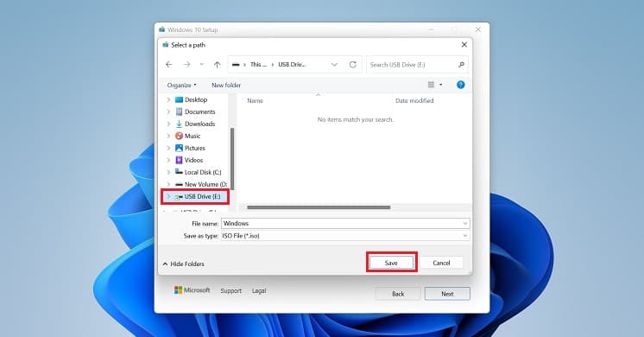Go forward with the right arrow
The height and width of the screenshot is (337, 644).
pyautogui.click(x=186, y=65)
